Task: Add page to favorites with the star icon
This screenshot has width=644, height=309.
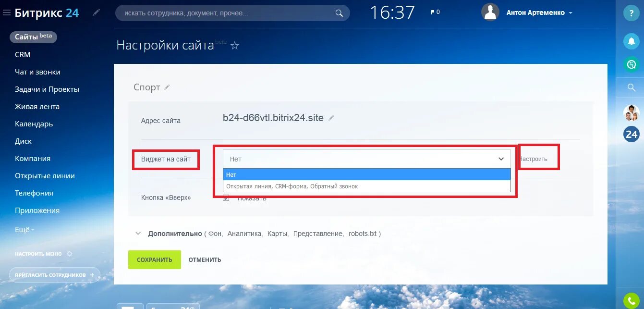Action: [x=235, y=46]
